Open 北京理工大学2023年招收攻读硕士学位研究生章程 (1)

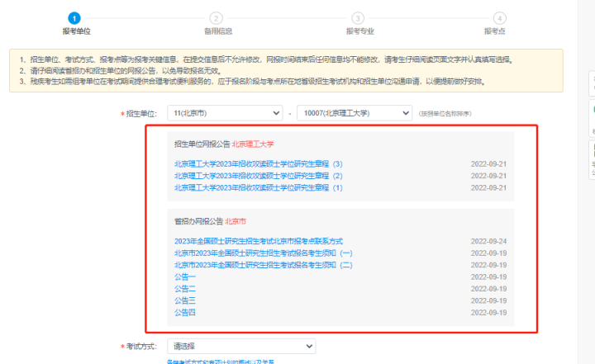pos(259,187)
